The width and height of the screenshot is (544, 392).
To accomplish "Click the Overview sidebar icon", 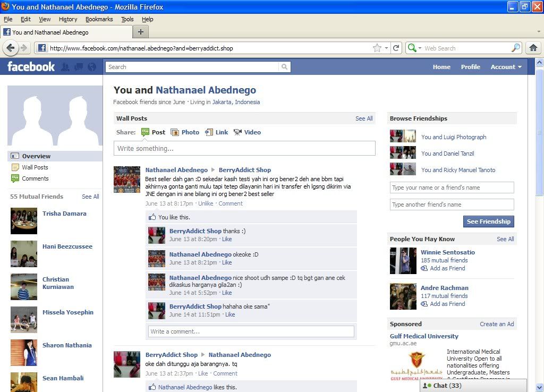I will click(15, 156).
